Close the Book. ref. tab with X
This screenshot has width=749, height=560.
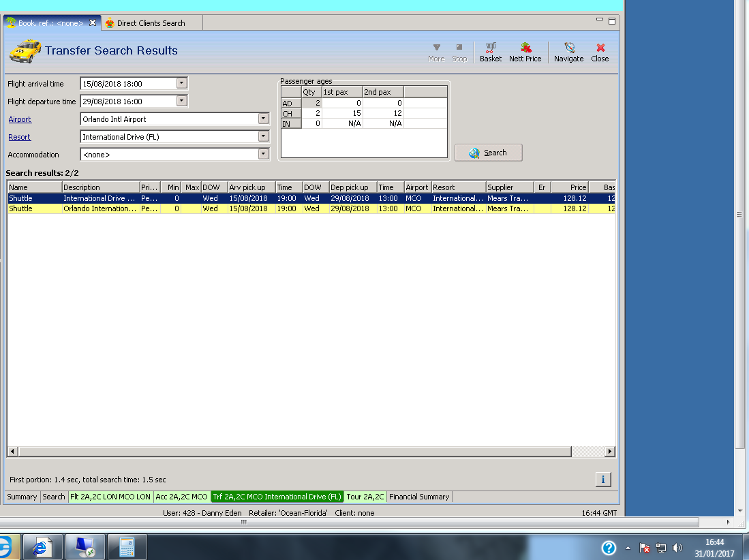pyautogui.click(x=93, y=22)
